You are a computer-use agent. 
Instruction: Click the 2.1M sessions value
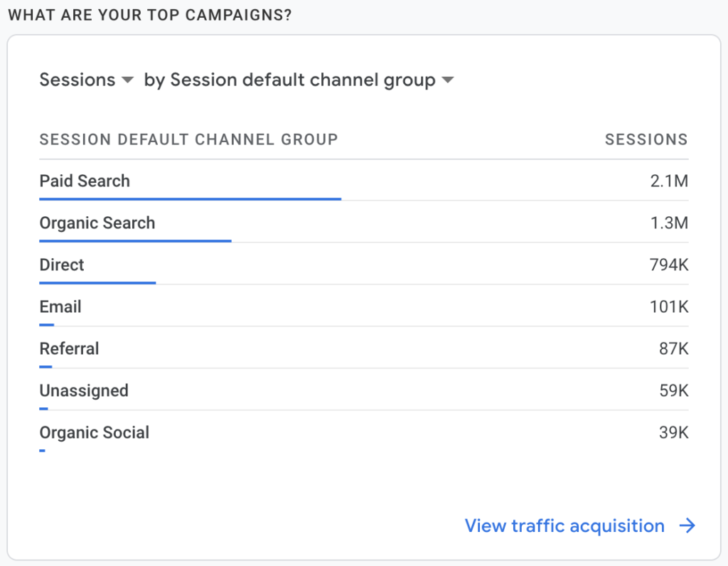(x=669, y=181)
